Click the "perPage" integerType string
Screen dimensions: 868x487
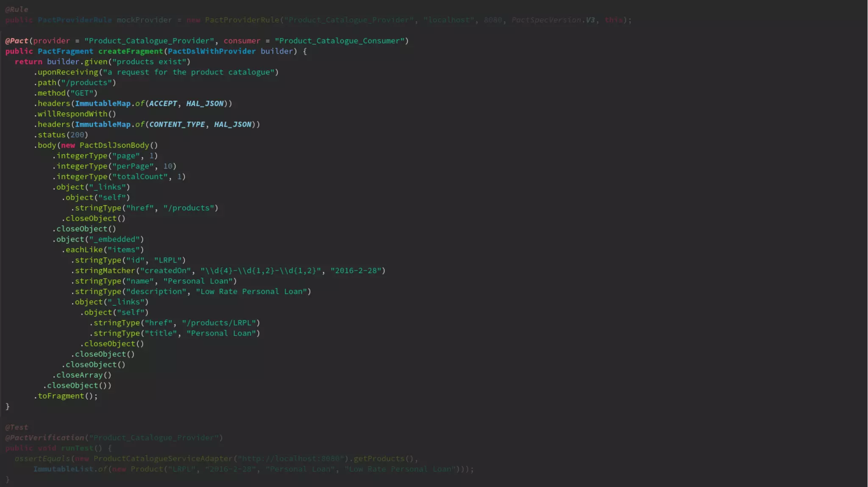pyautogui.click(x=133, y=166)
